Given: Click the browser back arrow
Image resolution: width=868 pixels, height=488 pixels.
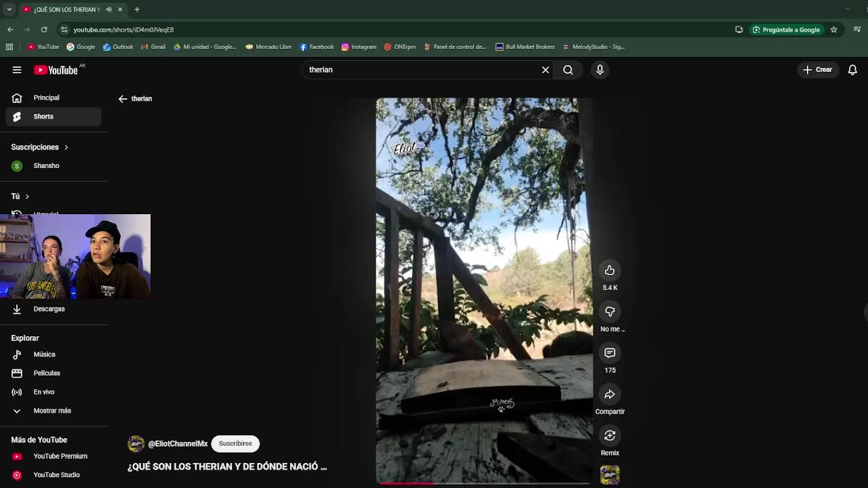Looking at the screenshot, I should click(10, 30).
